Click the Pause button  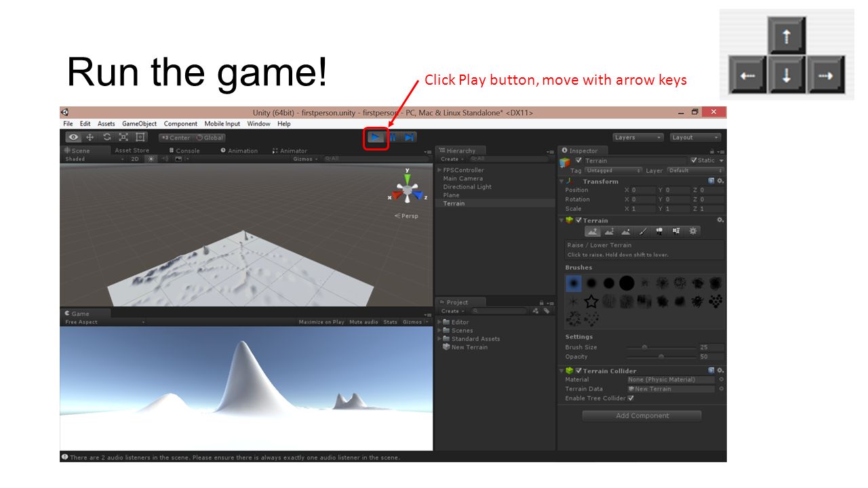[x=393, y=138]
